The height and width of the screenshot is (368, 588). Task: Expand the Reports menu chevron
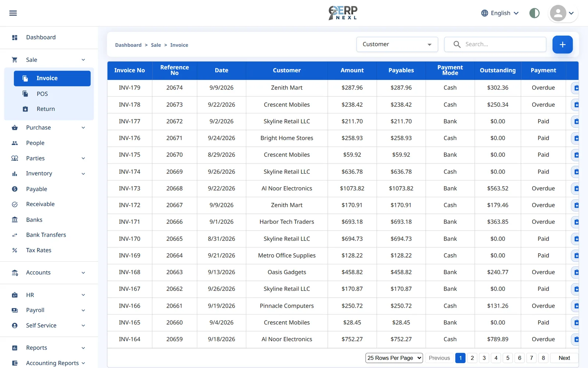point(83,348)
